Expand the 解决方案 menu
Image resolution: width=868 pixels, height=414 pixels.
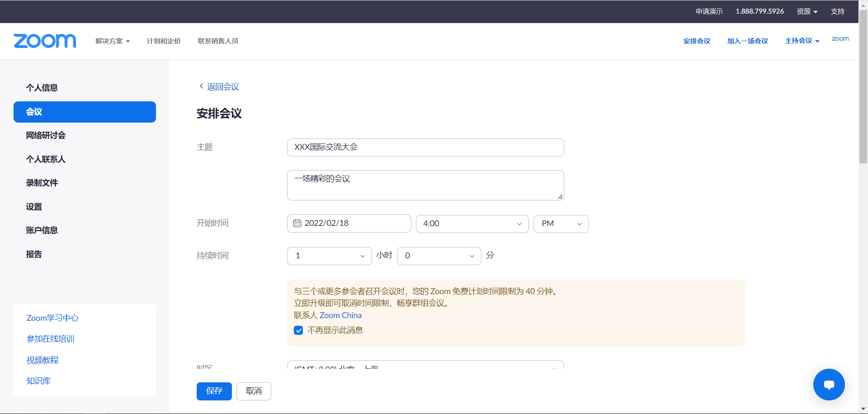[x=112, y=41]
